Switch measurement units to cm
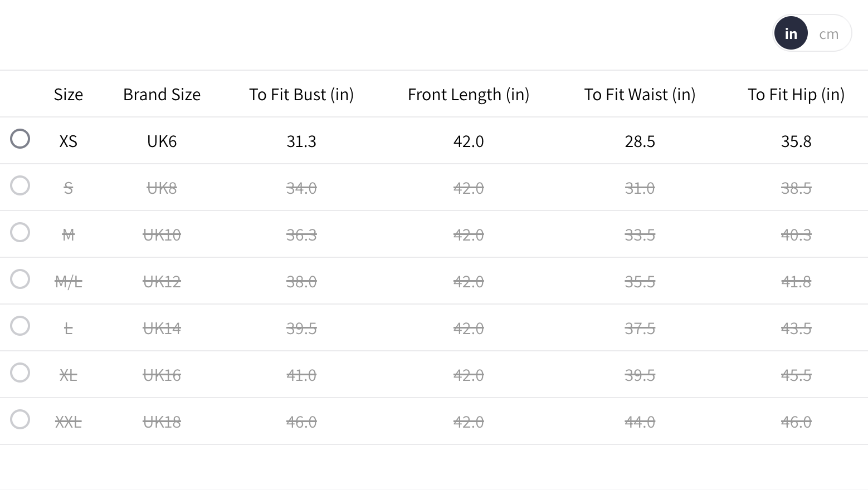Screen dimensions: 868x490 (x=828, y=34)
